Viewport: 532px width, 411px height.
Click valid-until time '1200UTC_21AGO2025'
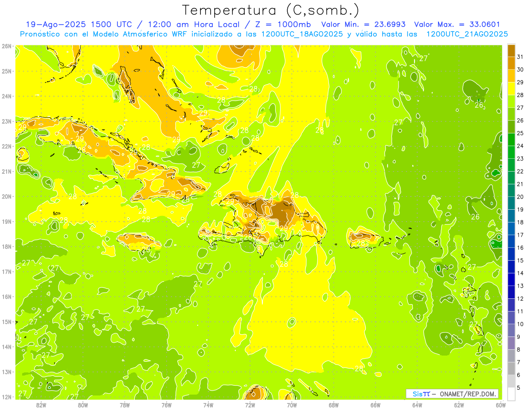[467, 34]
